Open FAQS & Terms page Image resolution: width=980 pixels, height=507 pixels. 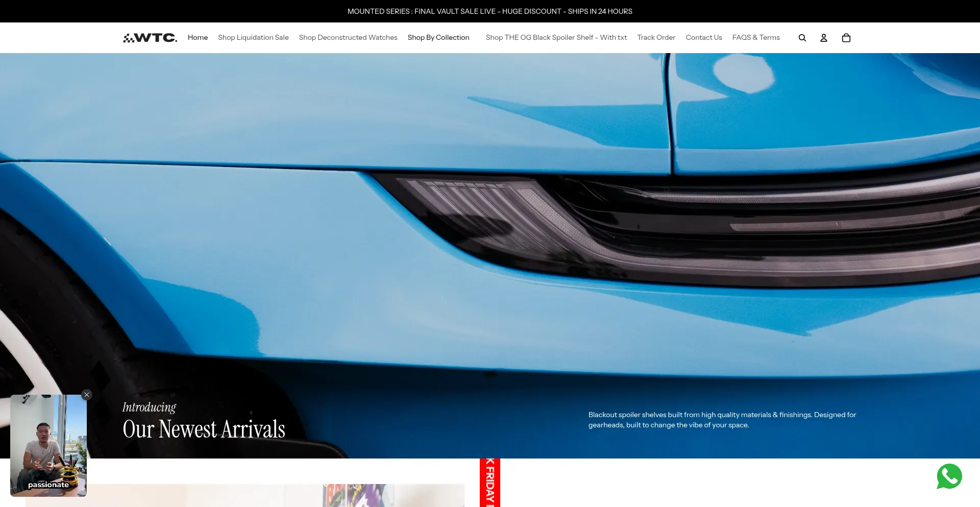click(x=755, y=38)
